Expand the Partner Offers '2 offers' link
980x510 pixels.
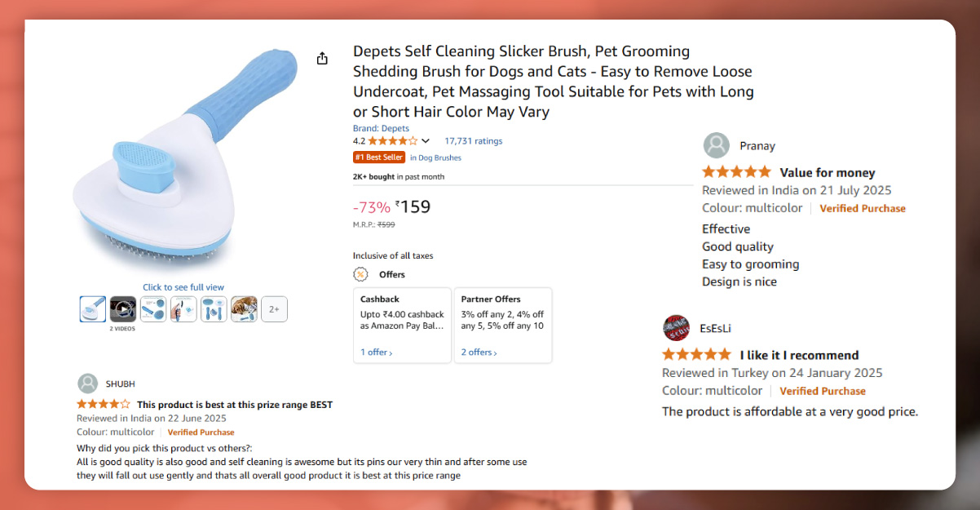click(x=479, y=353)
